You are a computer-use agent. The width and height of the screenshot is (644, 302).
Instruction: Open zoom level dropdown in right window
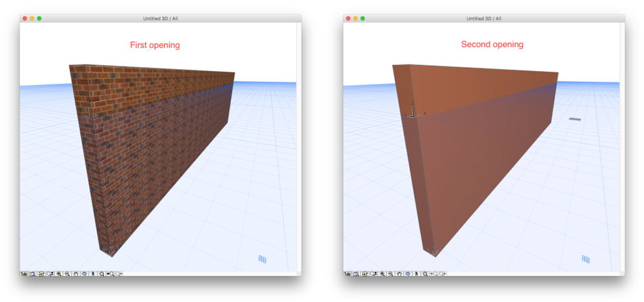374,274
